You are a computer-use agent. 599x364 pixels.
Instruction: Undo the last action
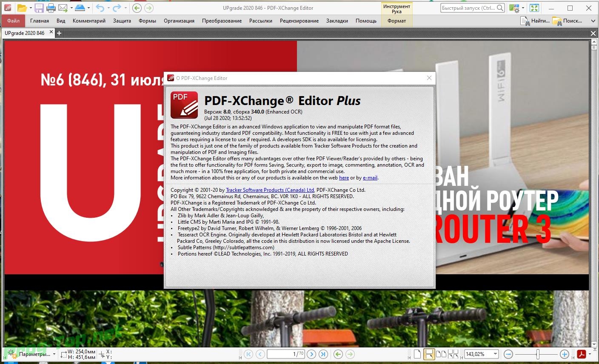point(100,8)
